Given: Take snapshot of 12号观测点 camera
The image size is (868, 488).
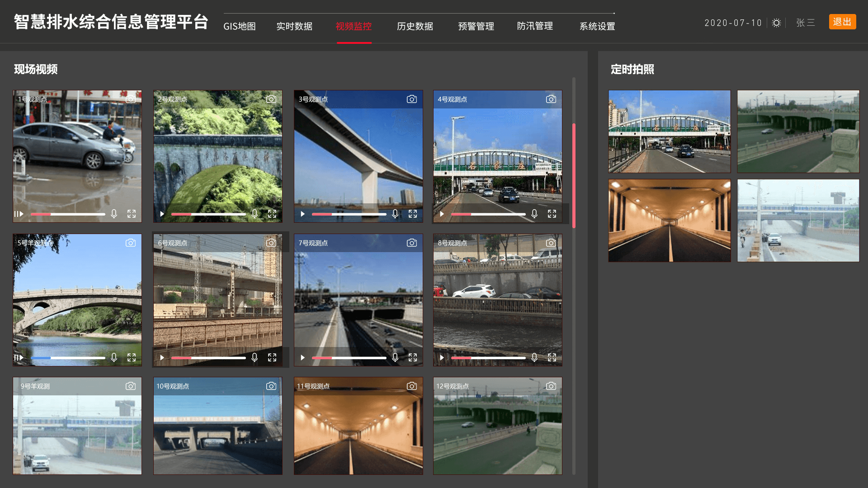Looking at the screenshot, I should (x=551, y=386).
